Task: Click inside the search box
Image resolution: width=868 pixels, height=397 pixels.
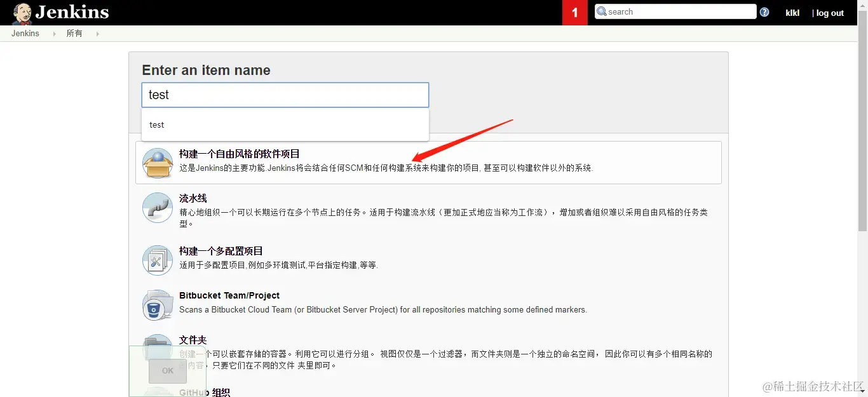Action: pyautogui.click(x=675, y=11)
